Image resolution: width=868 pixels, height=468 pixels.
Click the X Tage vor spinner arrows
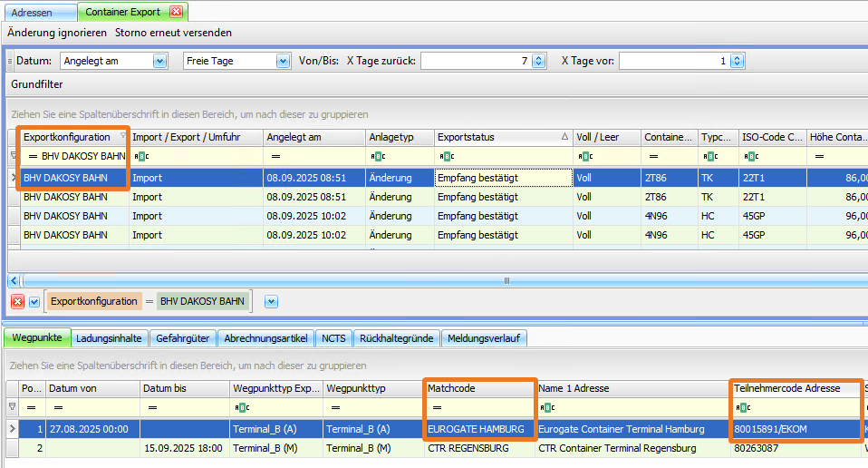[x=737, y=62]
